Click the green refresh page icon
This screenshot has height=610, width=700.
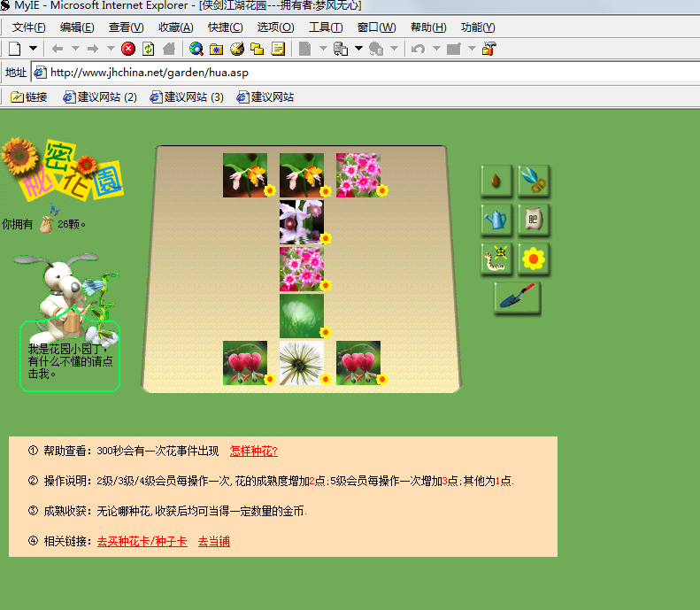tap(148, 49)
